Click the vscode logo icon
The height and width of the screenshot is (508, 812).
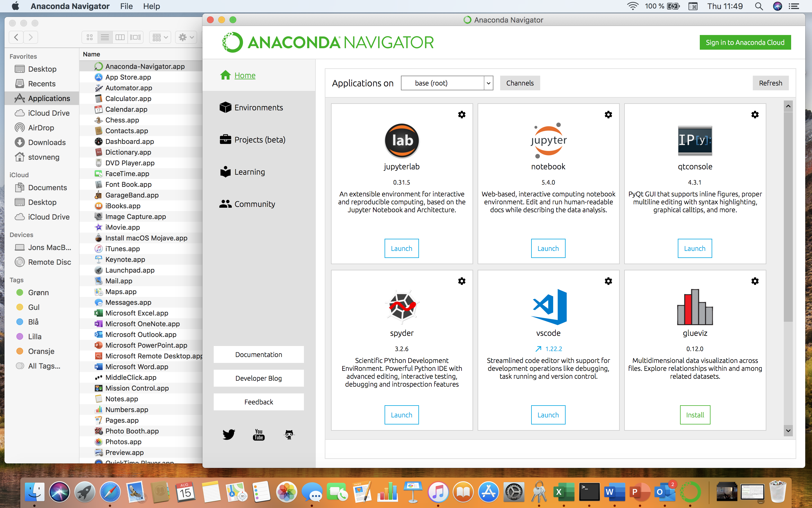point(549,307)
